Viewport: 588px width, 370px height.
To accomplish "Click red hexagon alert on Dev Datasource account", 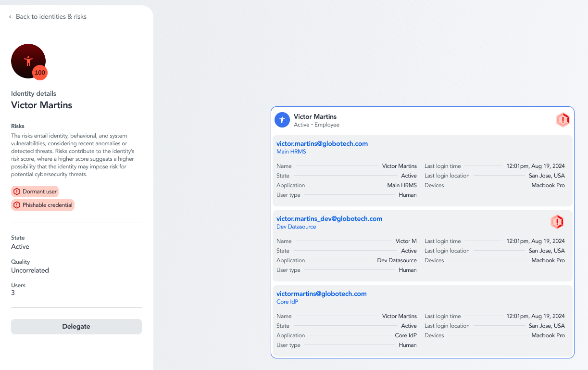I will click(x=557, y=222).
